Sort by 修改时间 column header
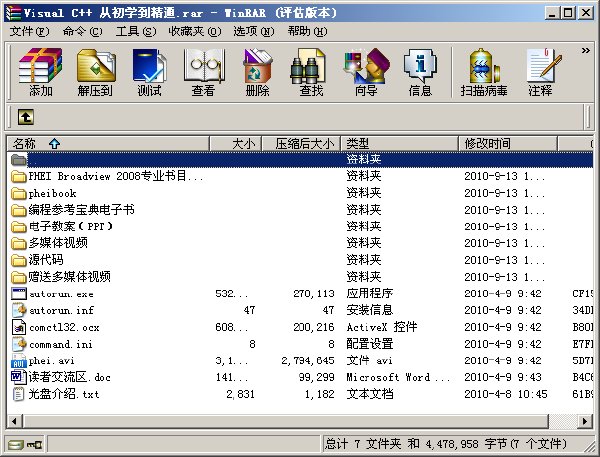600x457 pixels. click(x=508, y=144)
